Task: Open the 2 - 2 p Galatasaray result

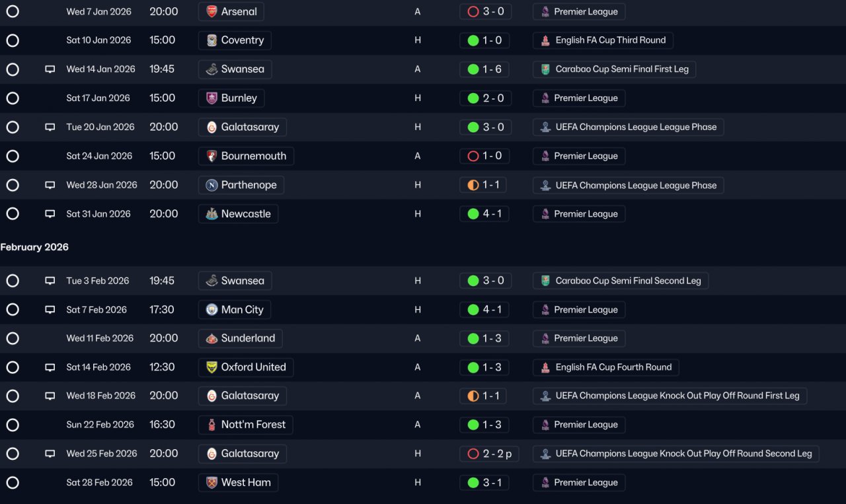Action: coord(489,454)
